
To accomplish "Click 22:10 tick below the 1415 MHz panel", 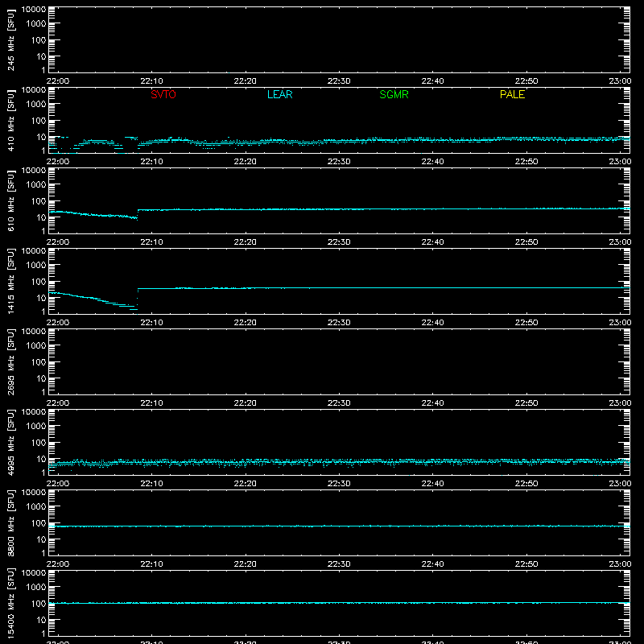I will [151, 323].
